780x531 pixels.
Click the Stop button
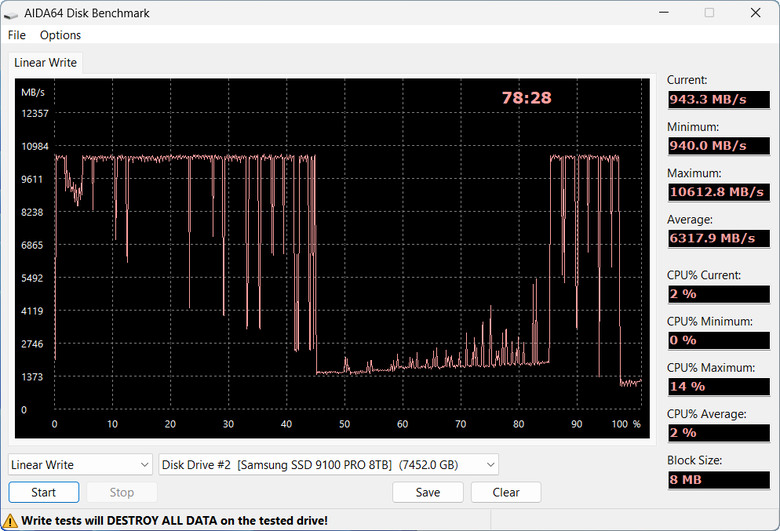point(122,492)
